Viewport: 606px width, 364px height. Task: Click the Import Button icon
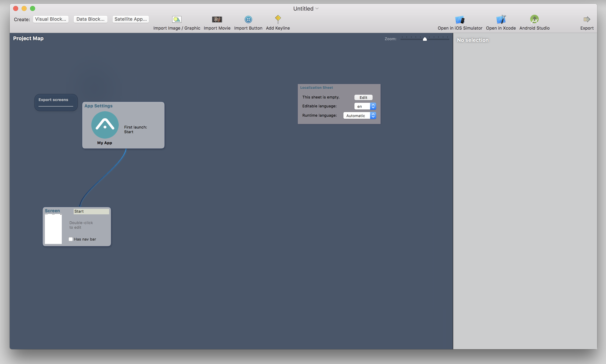click(248, 19)
